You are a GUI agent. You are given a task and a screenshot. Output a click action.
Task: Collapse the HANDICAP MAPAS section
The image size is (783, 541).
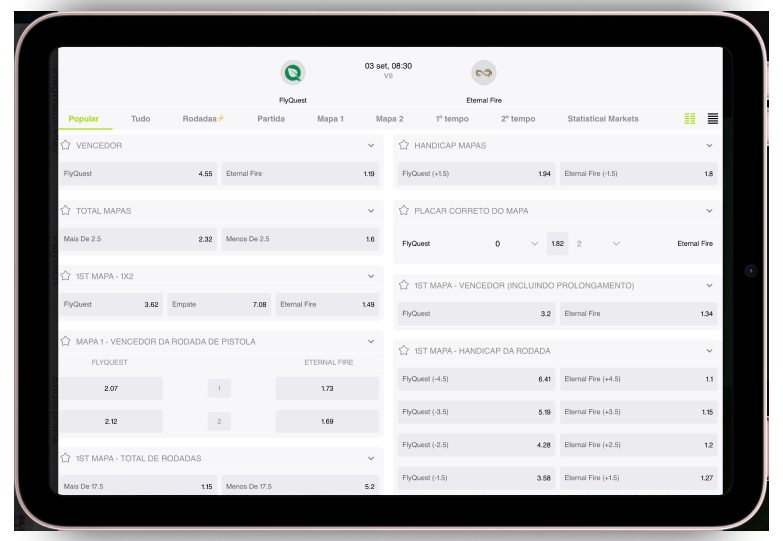coord(710,145)
